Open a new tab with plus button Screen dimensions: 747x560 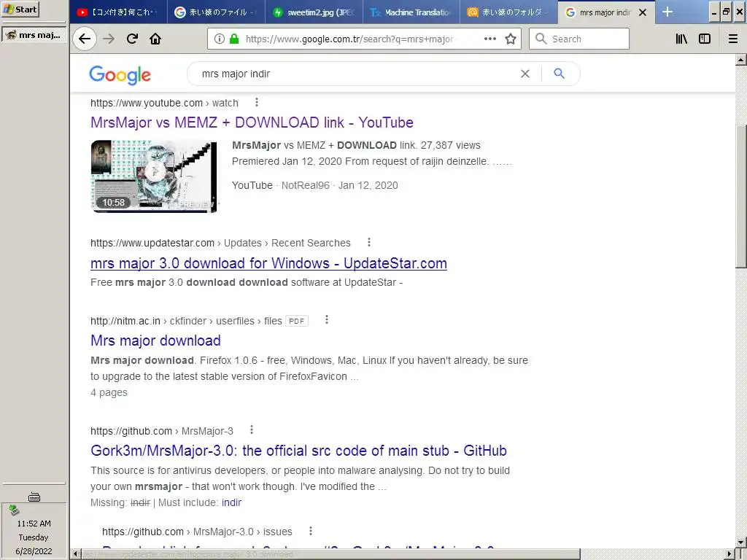pyautogui.click(x=667, y=12)
